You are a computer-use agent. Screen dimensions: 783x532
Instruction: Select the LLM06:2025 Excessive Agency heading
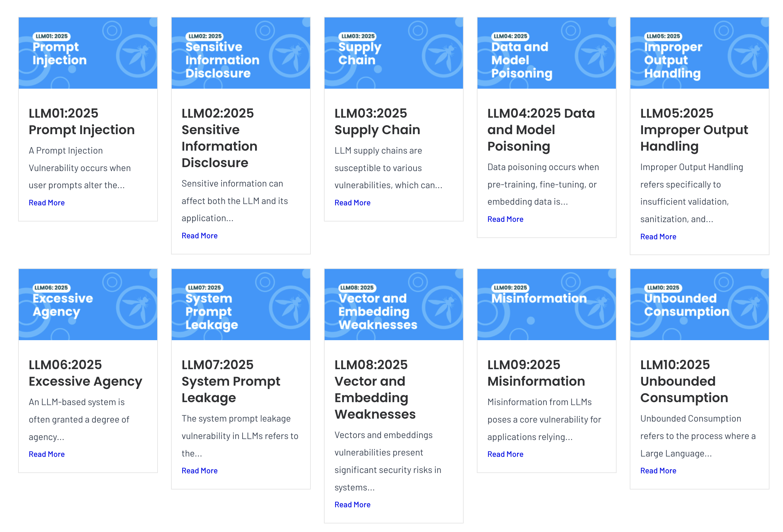[85, 373]
